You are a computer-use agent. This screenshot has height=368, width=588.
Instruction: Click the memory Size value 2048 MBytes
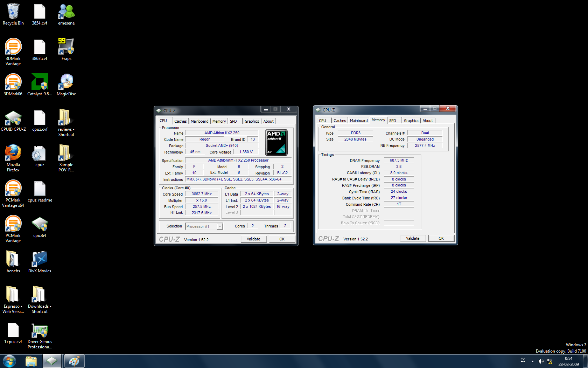pos(356,139)
